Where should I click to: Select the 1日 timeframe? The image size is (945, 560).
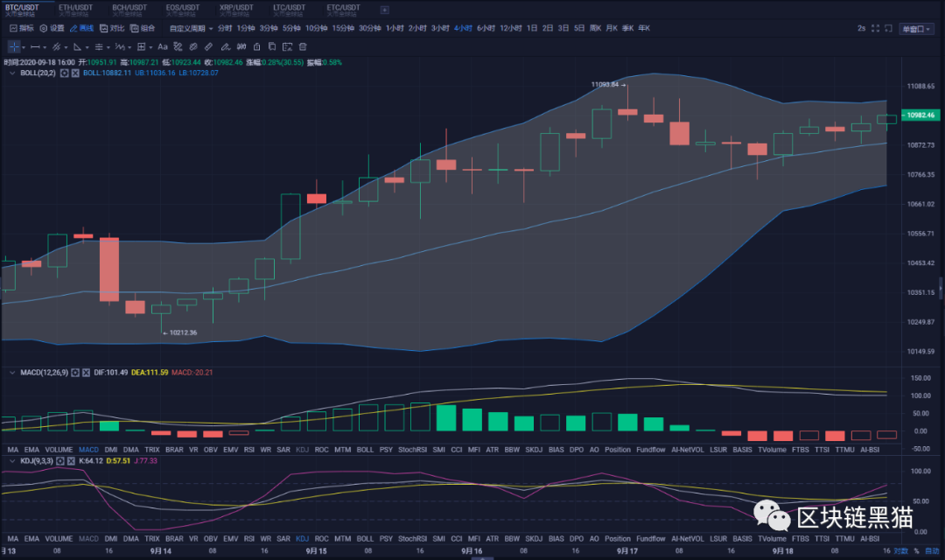click(x=532, y=28)
